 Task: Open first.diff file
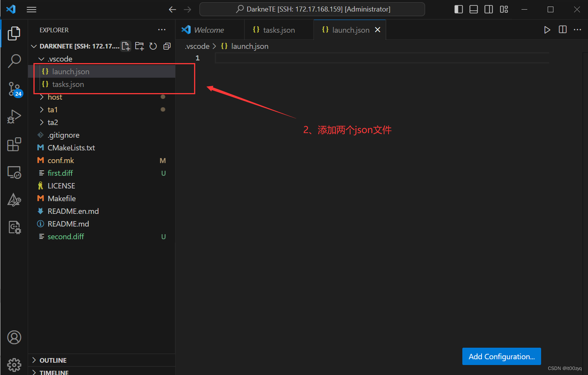(102, 173)
